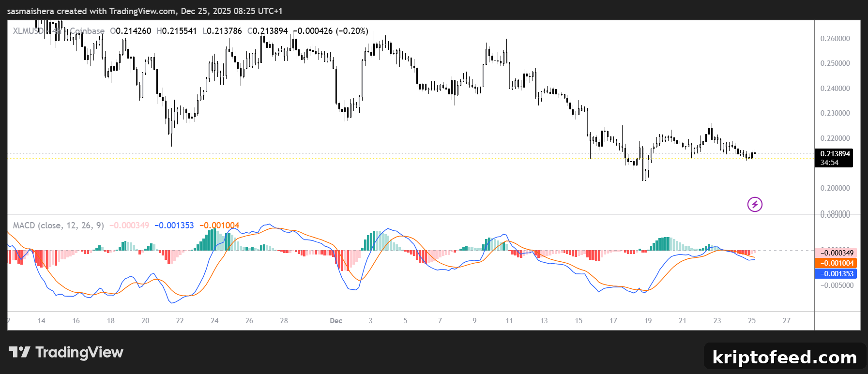Click the Dec month label on time axis
The height and width of the screenshot is (374, 868).
pos(336,321)
